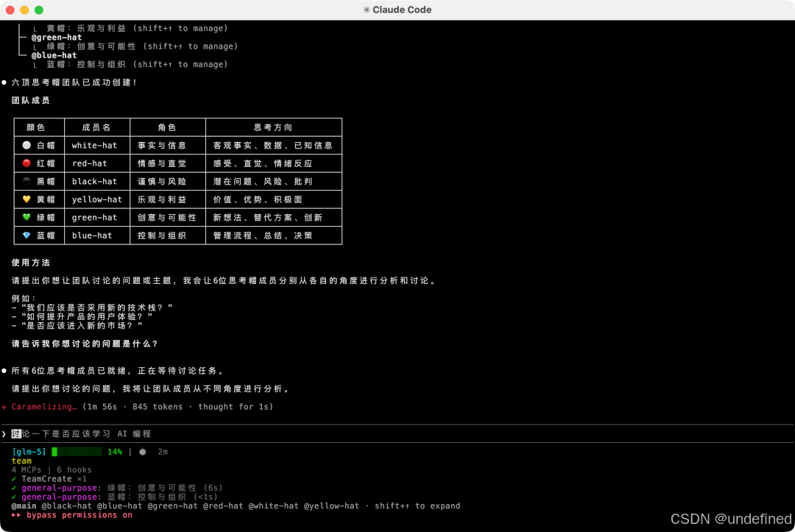The image size is (795, 532).
Task: Click the 'yellow-hat' table cell
Action: 97,199
